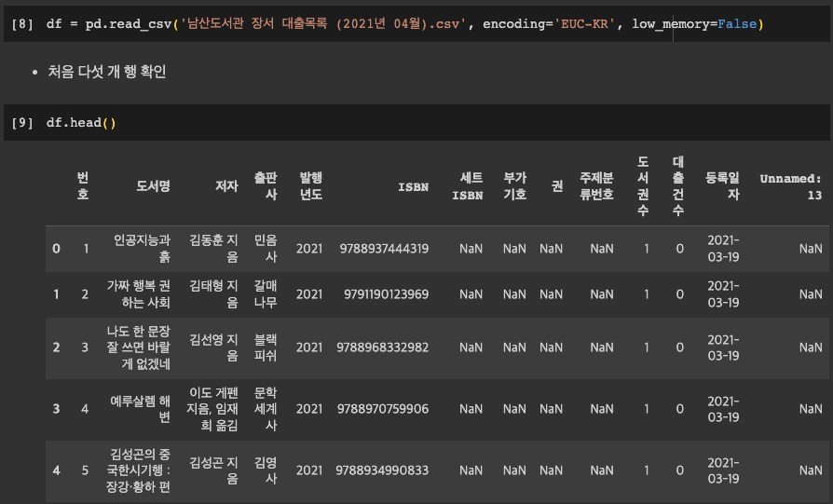Click author cell 김동훈 지음
This screenshot has height=504, width=833.
point(213,249)
